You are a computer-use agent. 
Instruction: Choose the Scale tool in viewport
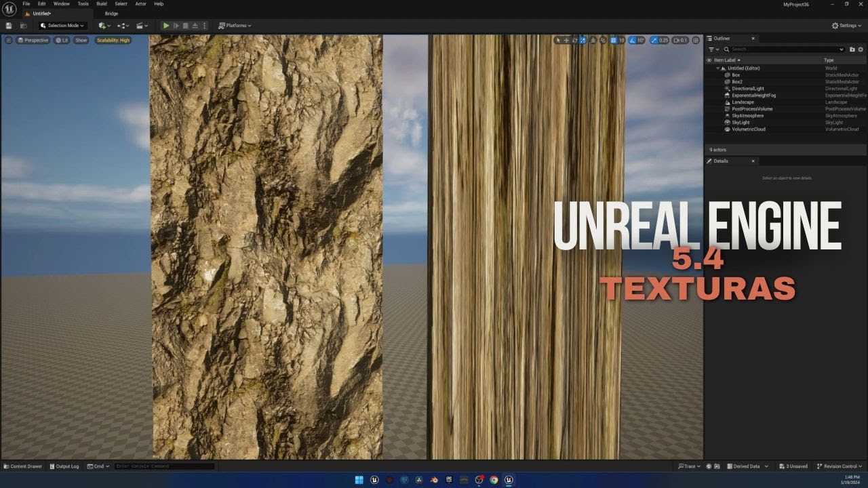(x=583, y=40)
